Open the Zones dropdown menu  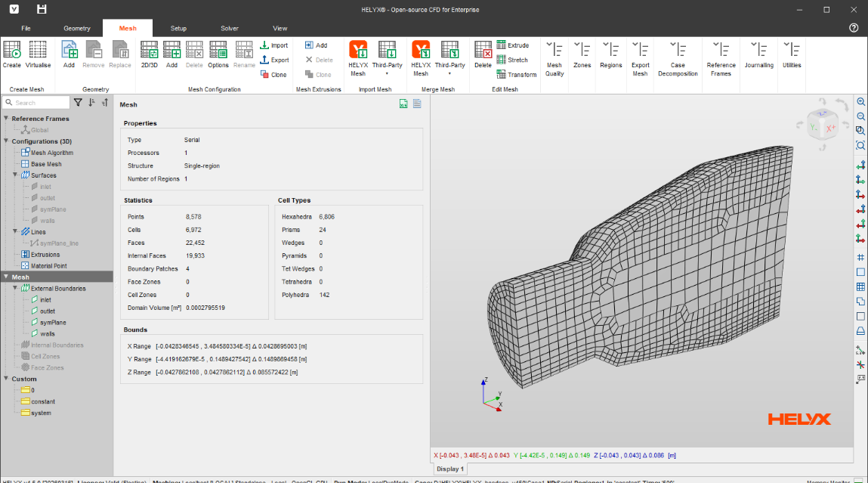582,55
